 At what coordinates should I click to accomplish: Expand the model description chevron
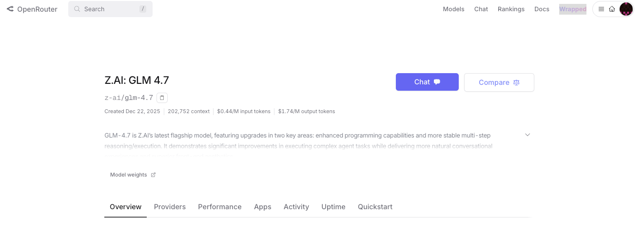click(527, 135)
